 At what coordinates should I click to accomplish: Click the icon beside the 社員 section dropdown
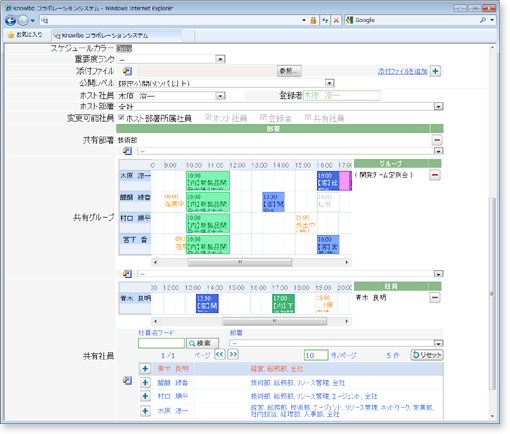click(127, 274)
